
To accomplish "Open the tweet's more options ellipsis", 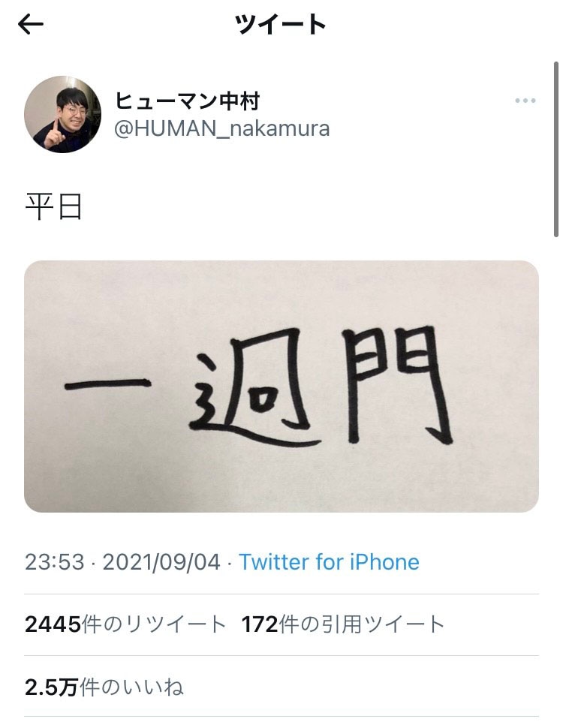I will tap(525, 101).
